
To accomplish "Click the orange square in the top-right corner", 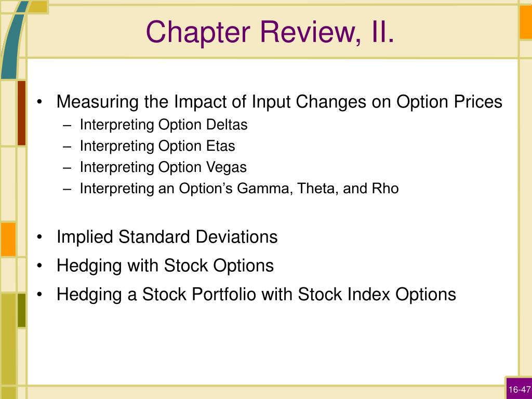I will click(526, 22).
